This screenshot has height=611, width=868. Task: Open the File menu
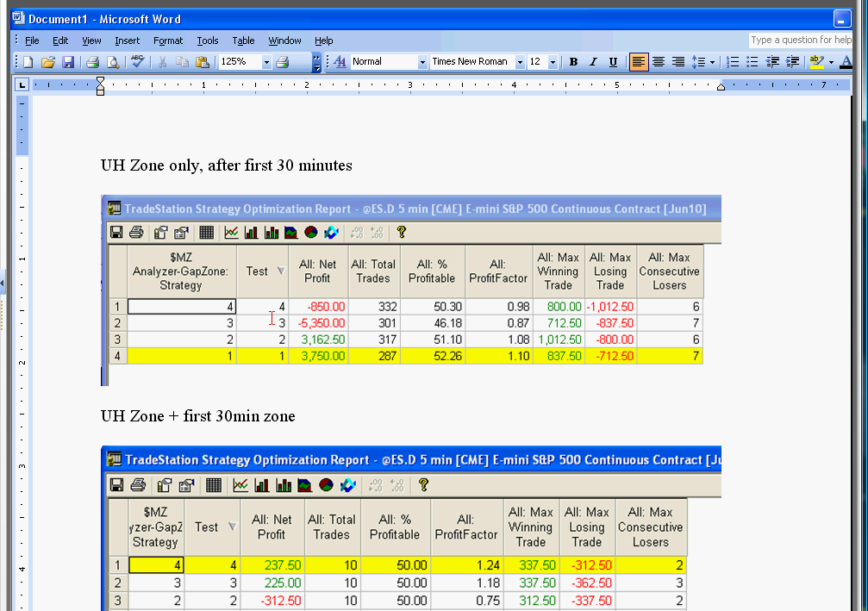tap(32, 41)
